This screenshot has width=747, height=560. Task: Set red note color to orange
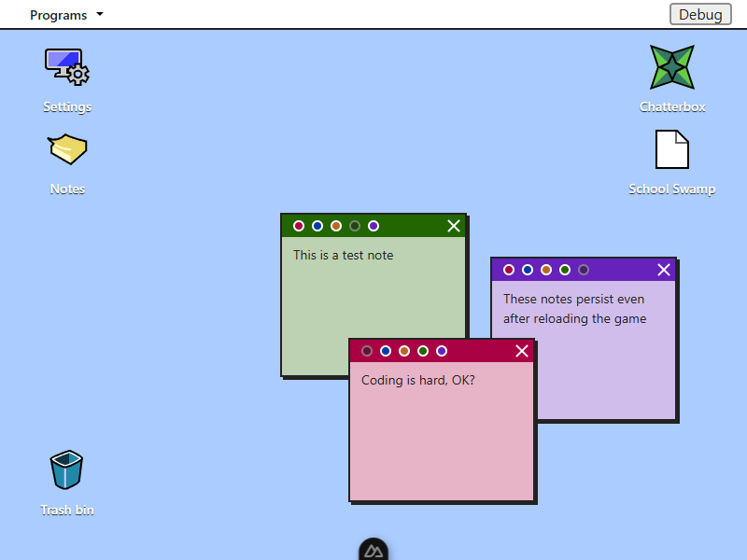[x=404, y=351]
